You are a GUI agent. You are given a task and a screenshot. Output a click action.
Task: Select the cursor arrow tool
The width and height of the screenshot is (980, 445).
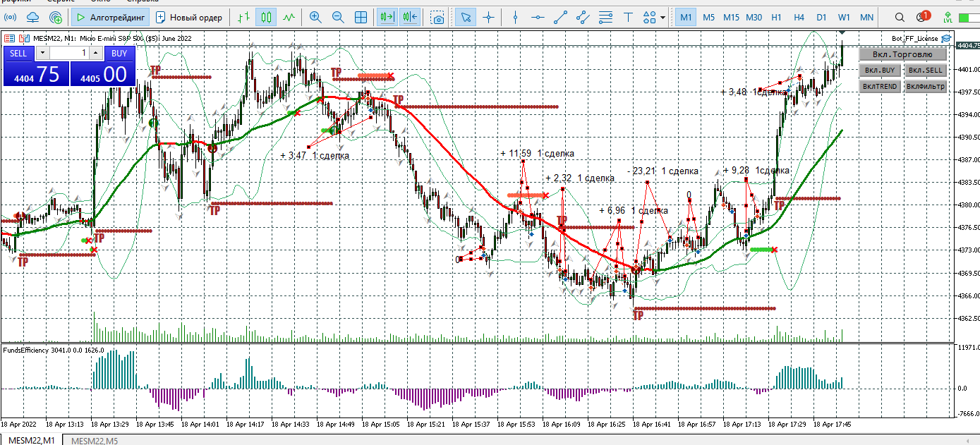[464, 17]
